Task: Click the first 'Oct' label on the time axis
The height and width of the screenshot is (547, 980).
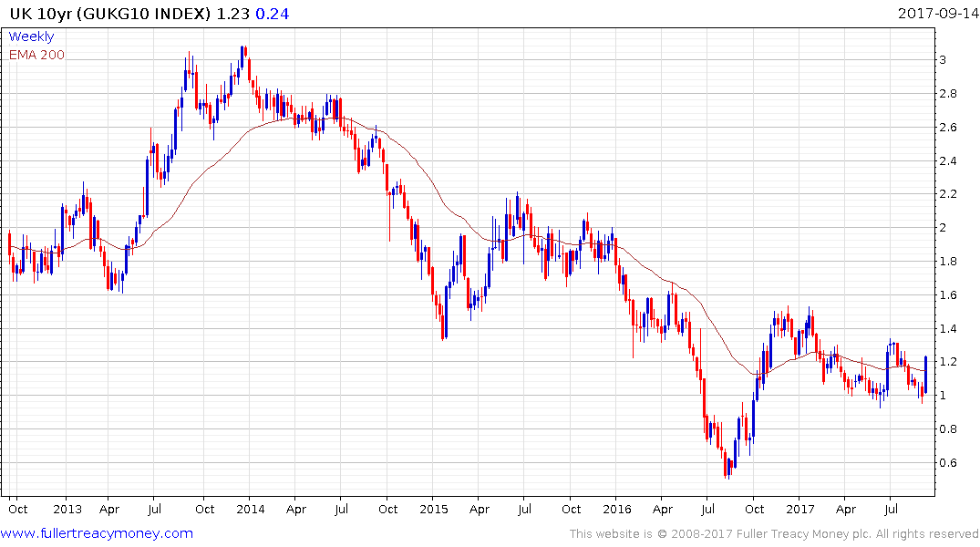Action: click(17, 509)
